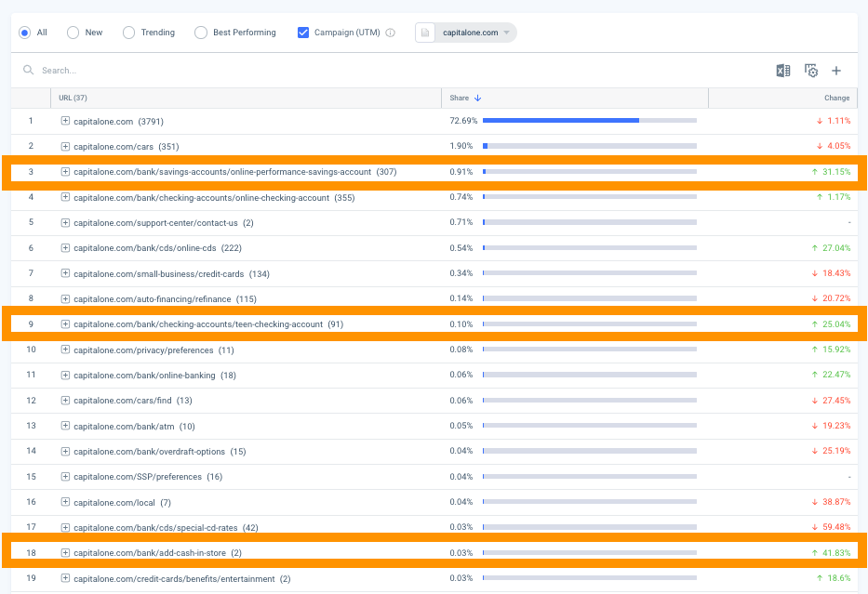Click 0.14% share value
Screen dimensions: 868x594
coord(461,298)
